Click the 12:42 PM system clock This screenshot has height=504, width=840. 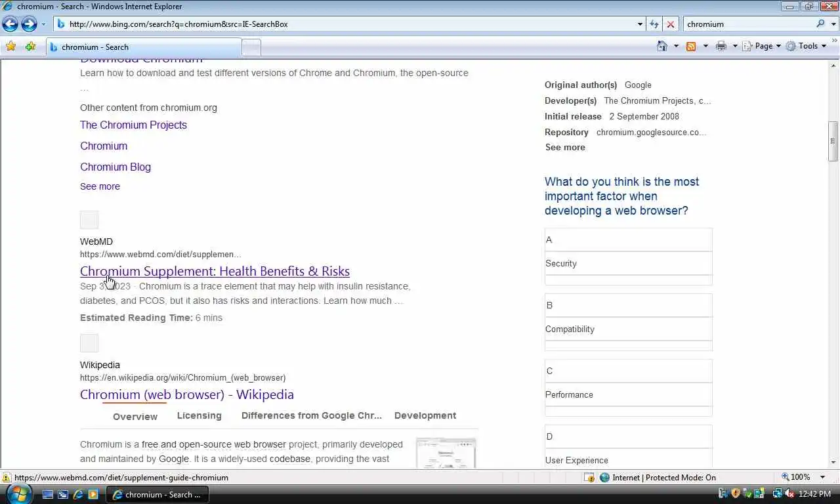click(816, 494)
